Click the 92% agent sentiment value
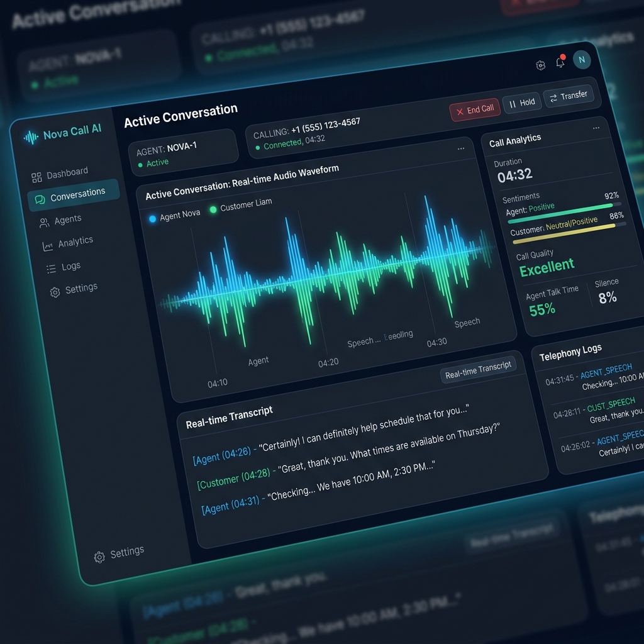644x644 pixels. (611, 196)
